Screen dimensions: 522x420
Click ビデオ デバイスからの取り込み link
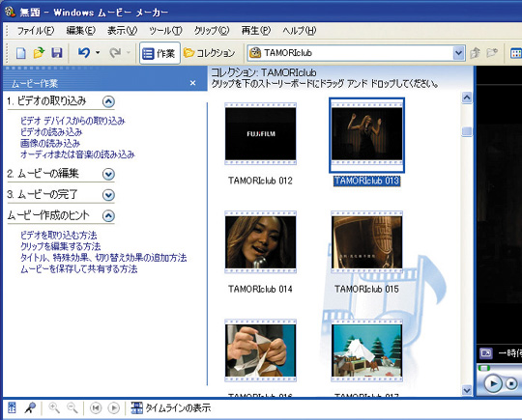pyautogui.click(x=72, y=121)
